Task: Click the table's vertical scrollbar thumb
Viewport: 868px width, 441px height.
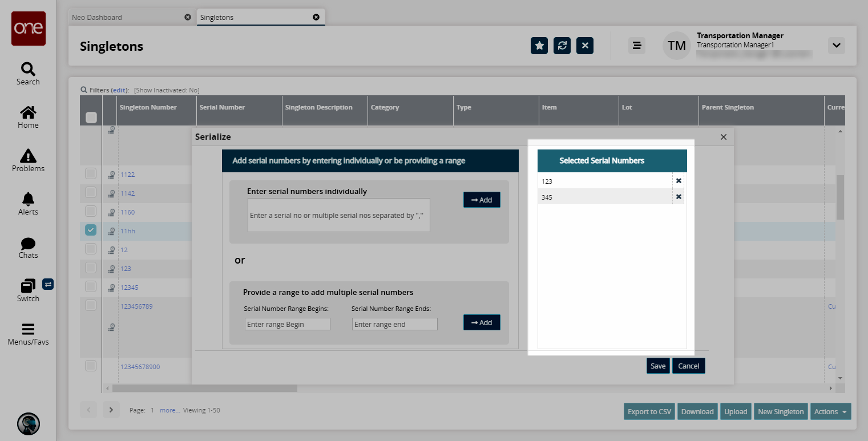Action: click(x=839, y=197)
